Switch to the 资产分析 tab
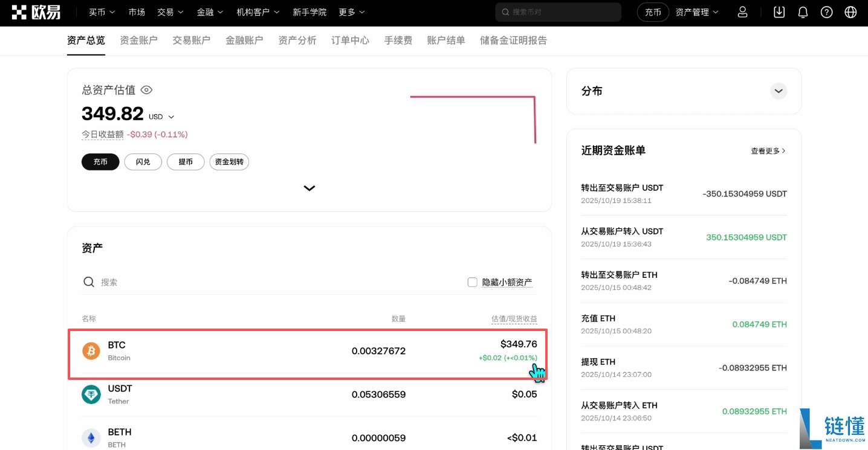 (297, 40)
